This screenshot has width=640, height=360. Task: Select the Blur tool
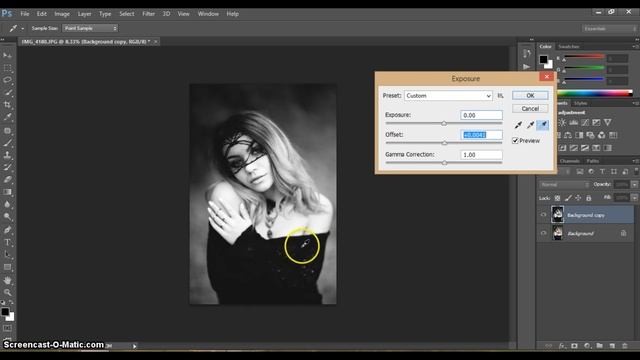[x=7, y=204]
